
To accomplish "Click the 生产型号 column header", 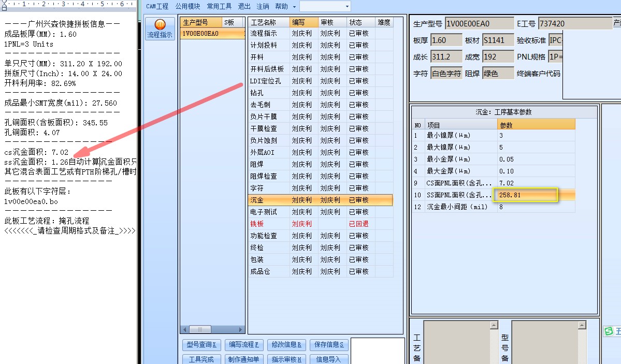I will 201,23.
